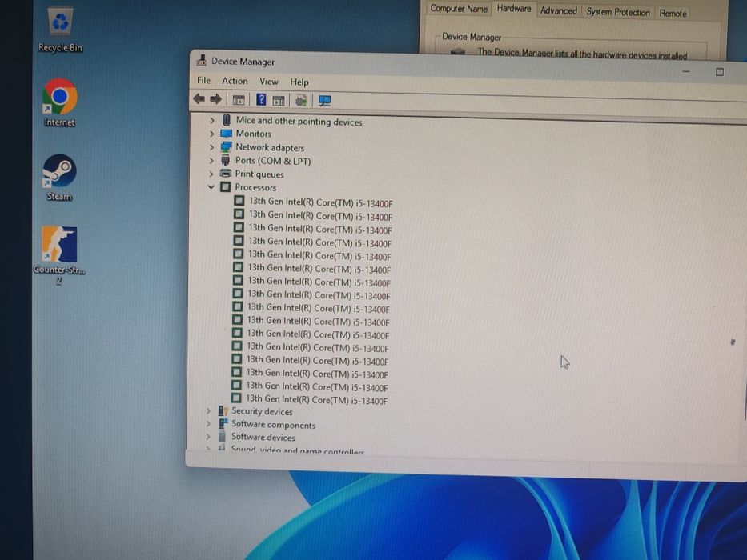Open System Protection tab in System Properties
This screenshot has height=560, width=747.
click(618, 12)
